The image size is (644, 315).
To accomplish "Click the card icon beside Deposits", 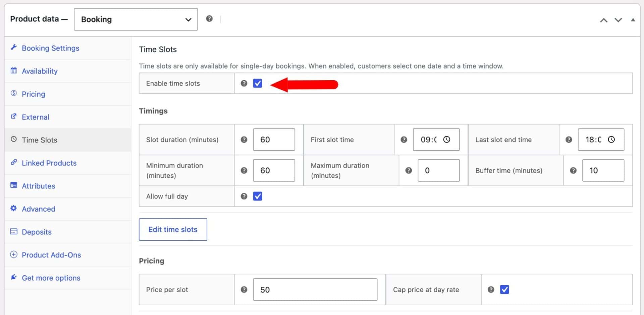I will [14, 231].
